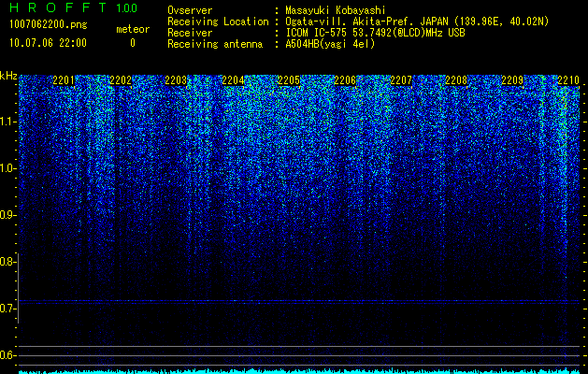Click the Receiving Location label

(x=218, y=22)
